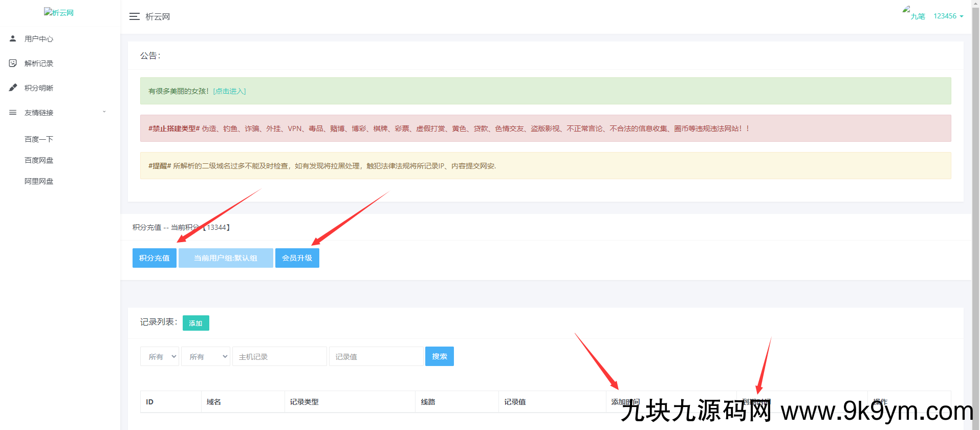Click the hamburger menu toggle icon

tap(134, 16)
